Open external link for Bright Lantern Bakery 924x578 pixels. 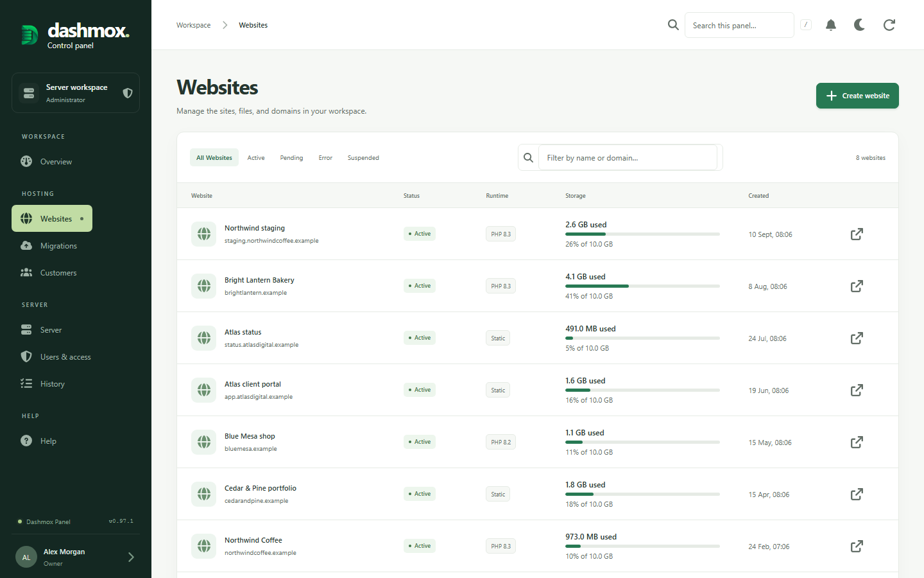pyautogui.click(x=857, y=286)
